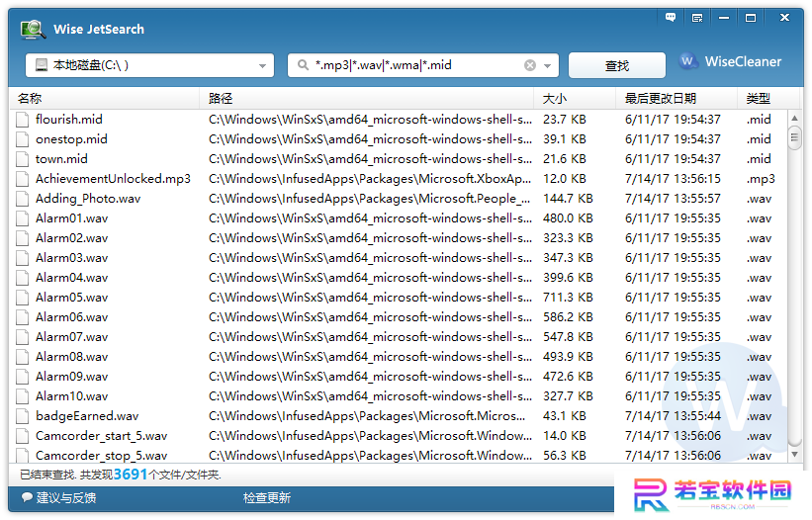Select the Alarm01.wav file name
This screenshot has height=520, width=812.
71,218
